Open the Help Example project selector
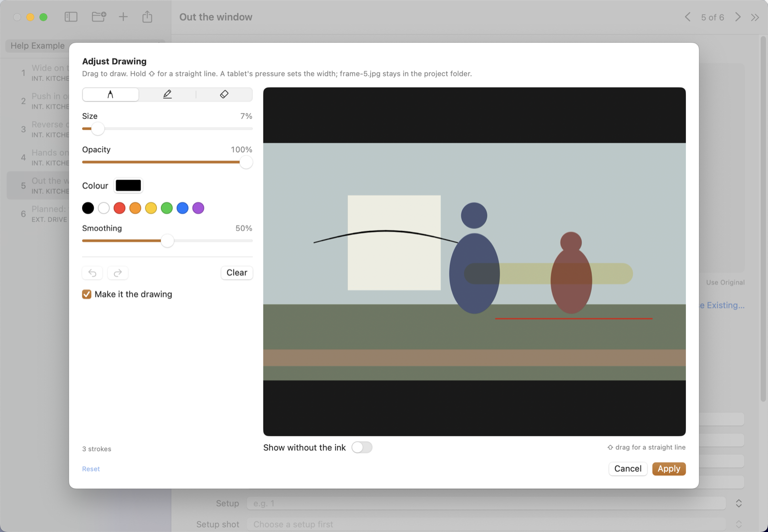768x532 pixels. click(37, 46)
